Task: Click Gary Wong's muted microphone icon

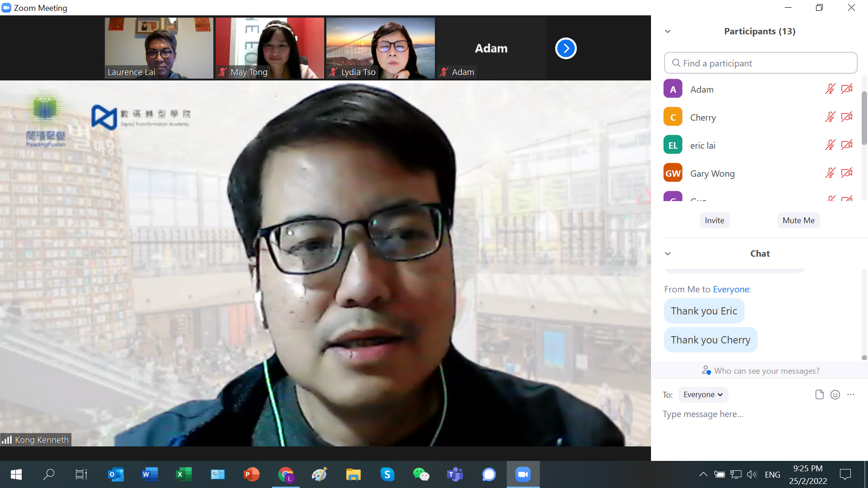Action: click(830, 173)
